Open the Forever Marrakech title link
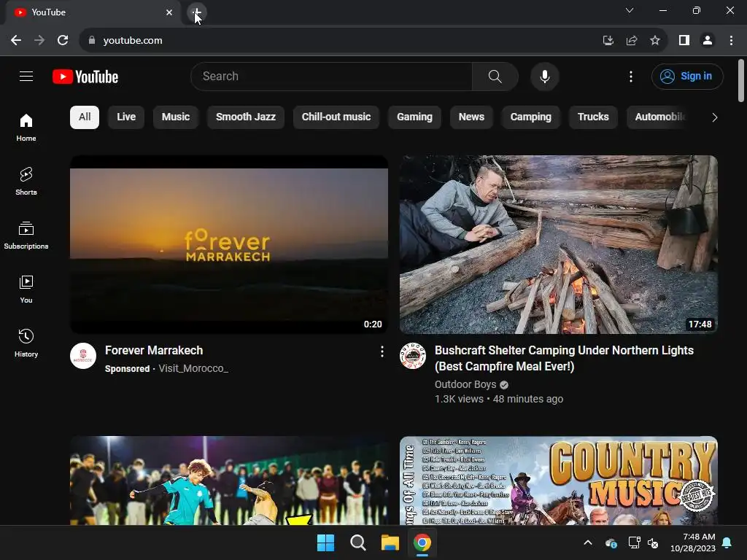747x560 pixels. coord(154,351)
